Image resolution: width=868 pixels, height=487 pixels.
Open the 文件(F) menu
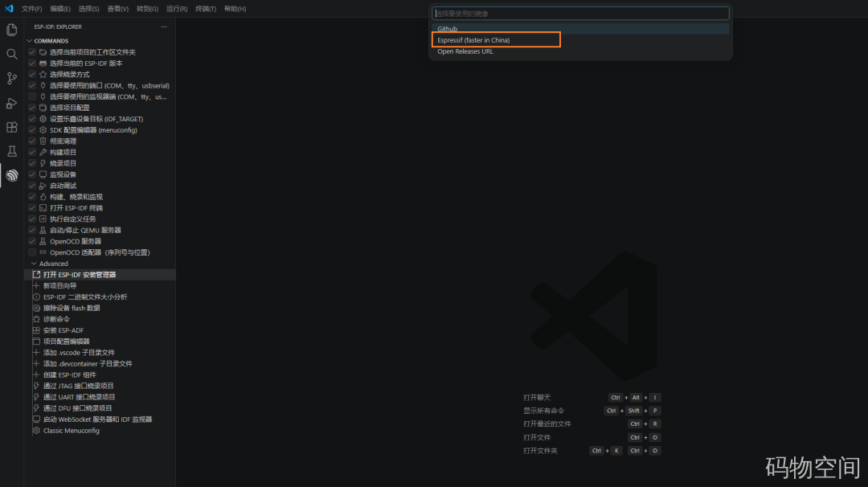(31, 9)
